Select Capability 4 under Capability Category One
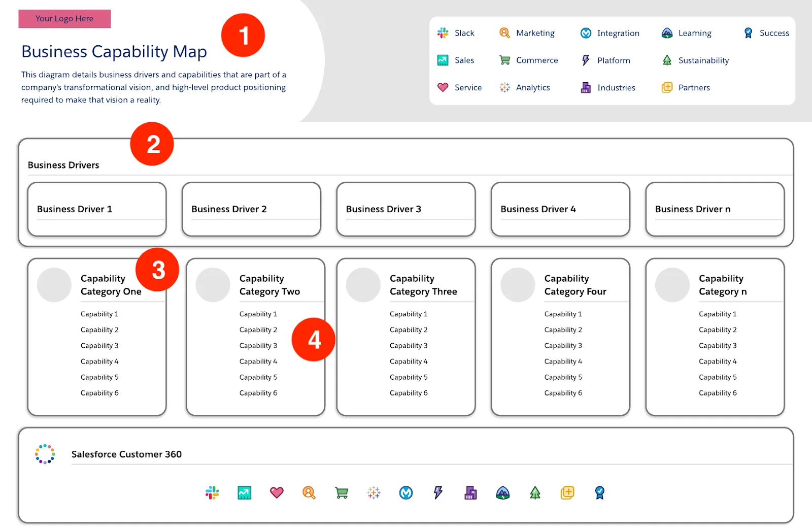The width and height of the screenshot is (812, 528). [99, 361]
